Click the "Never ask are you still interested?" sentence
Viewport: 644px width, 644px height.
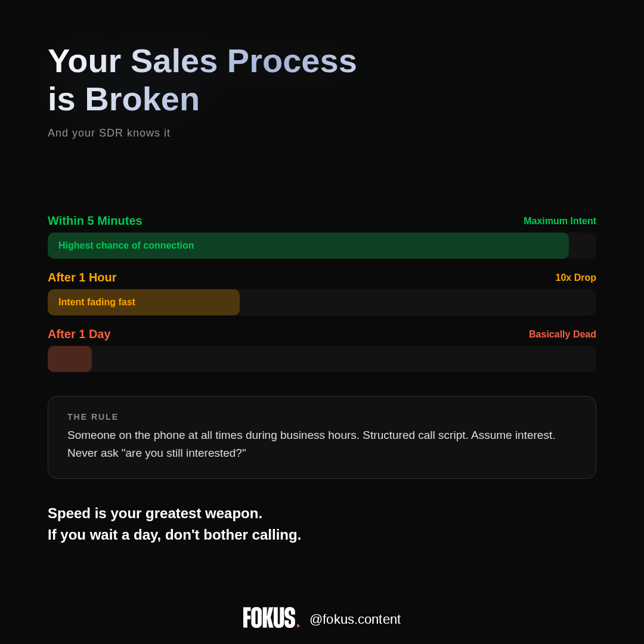156,453
